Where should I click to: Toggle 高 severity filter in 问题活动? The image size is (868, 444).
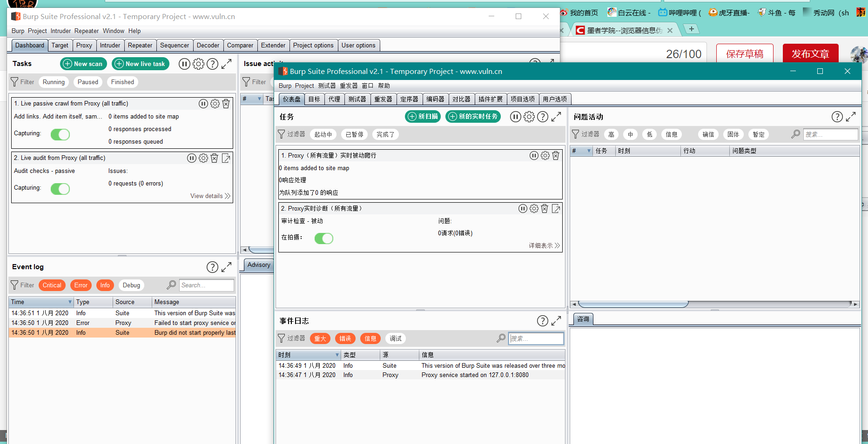tap(612, 134)
